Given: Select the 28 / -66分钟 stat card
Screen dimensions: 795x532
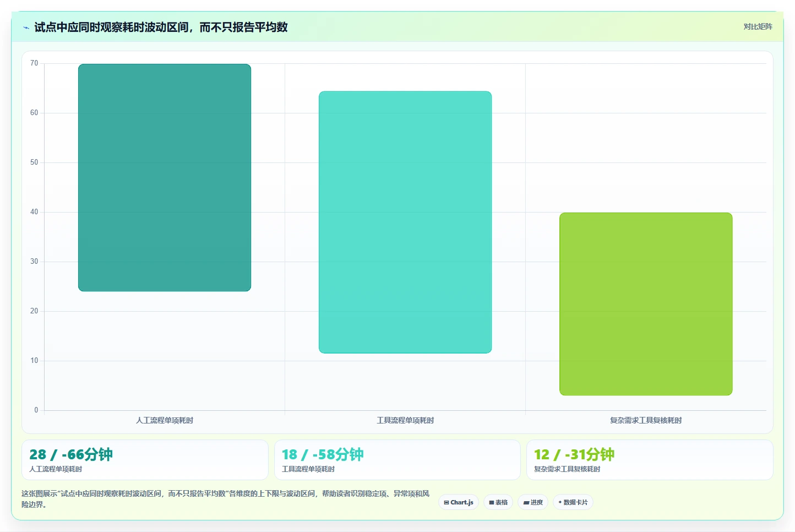Looking at the screenshot, I should (145, 460).
